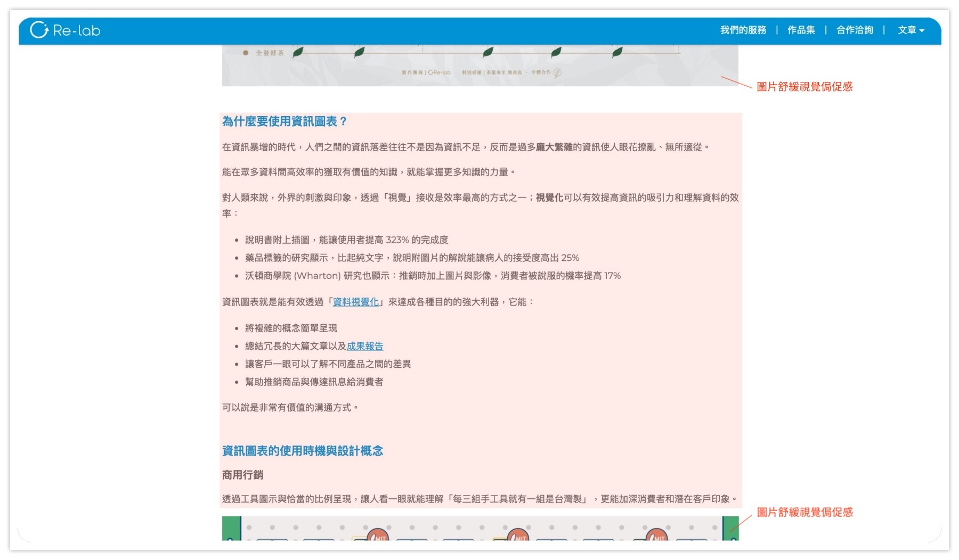
Task: Click the heading 資訊圖表的使用時機與設計概念
Action: pos(302,451)
